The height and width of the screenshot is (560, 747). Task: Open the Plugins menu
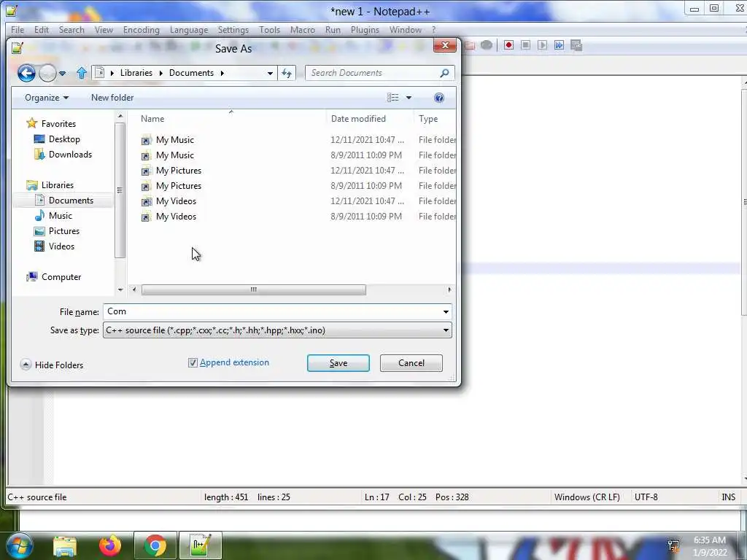[x=365, y=29]
